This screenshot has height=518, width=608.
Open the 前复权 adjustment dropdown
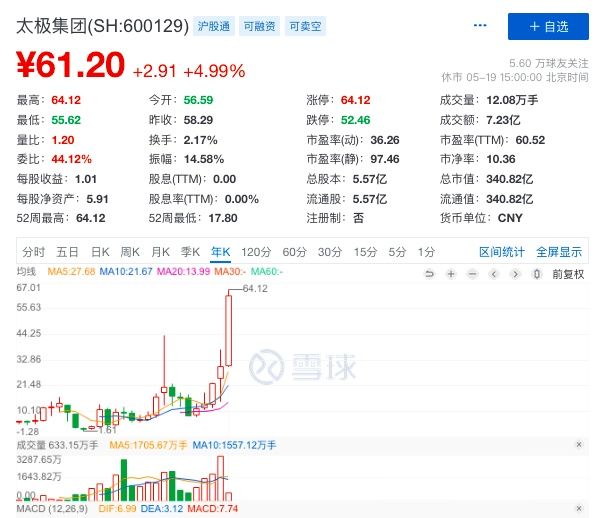click(568, 274)
